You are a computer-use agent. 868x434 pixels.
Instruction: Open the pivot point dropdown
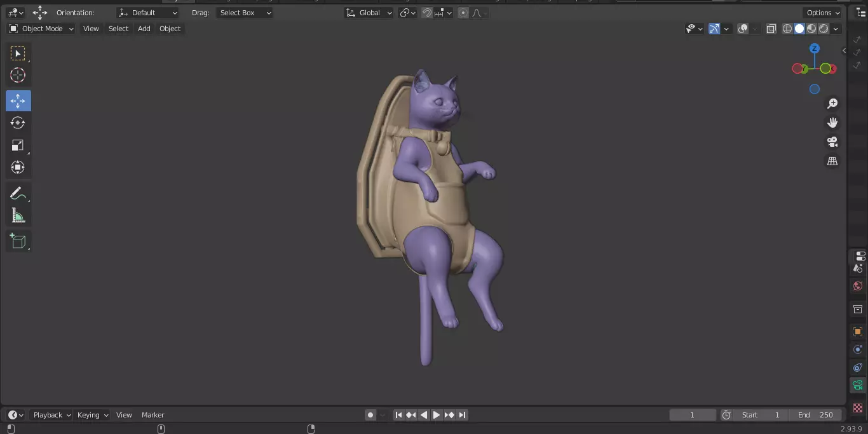pos(407,13)
